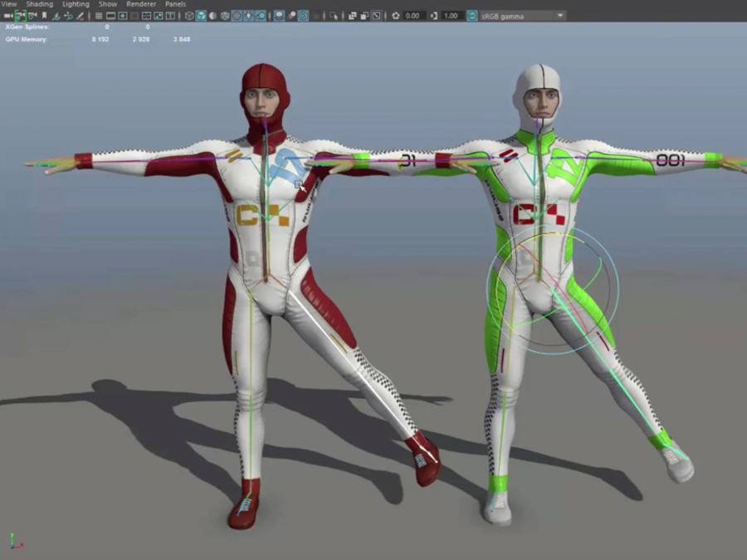The height and width of the screenshot is (560, 747).
Task: Open the Shading menu
Action: coord(39,4)
